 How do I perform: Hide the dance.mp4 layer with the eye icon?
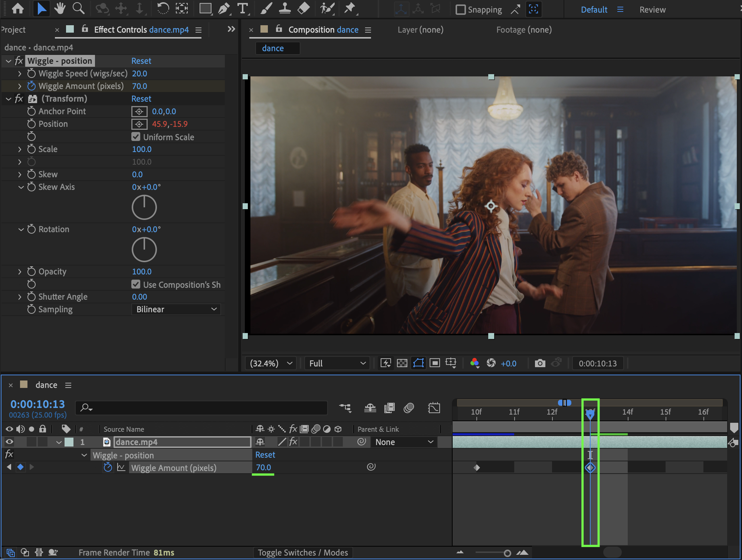(x=9, y=442)
